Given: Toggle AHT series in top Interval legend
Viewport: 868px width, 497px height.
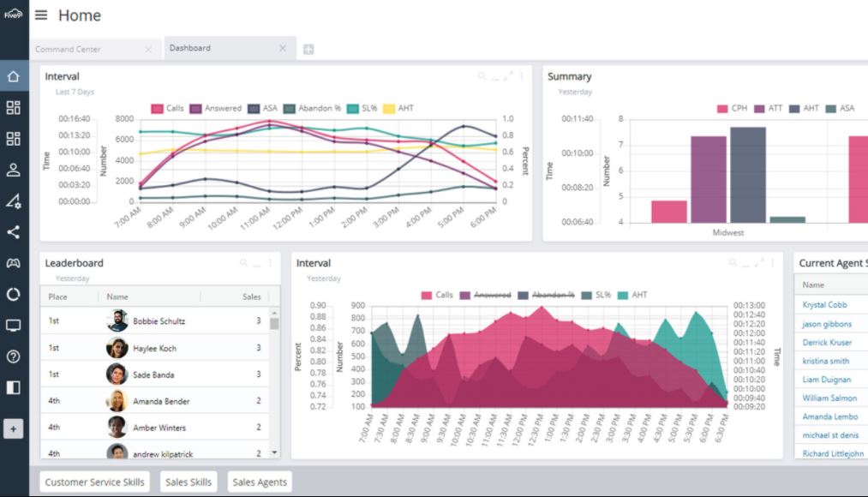Looking at the screenshot, I should [x=398, y=109].
